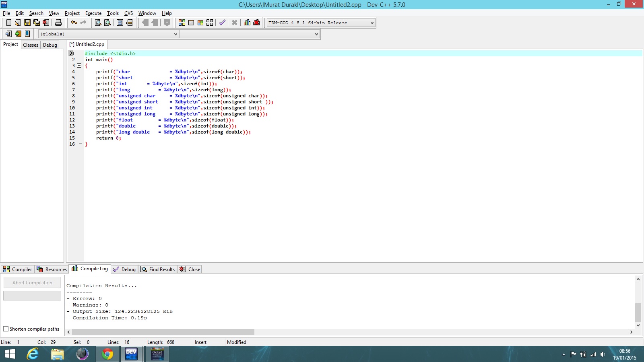Open the Window menu
Viewport: 644px width, 362px height.
(x=147, y=13)
